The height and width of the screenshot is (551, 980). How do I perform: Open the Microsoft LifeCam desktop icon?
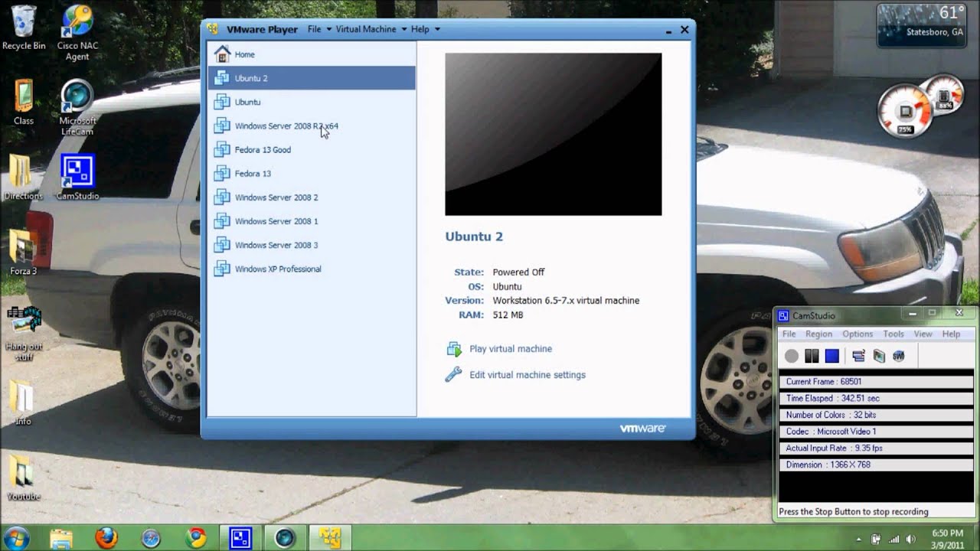pos(77,107)
